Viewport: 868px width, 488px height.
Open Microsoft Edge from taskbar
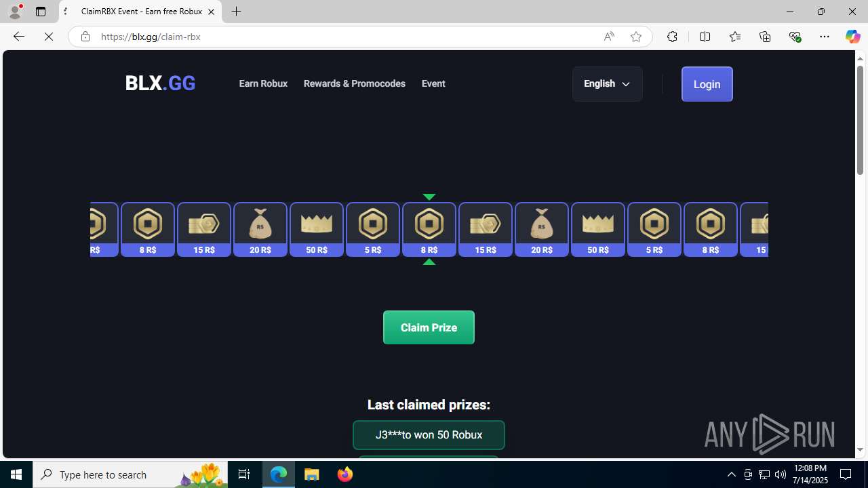pyautogui.click(x=279, y=474)
